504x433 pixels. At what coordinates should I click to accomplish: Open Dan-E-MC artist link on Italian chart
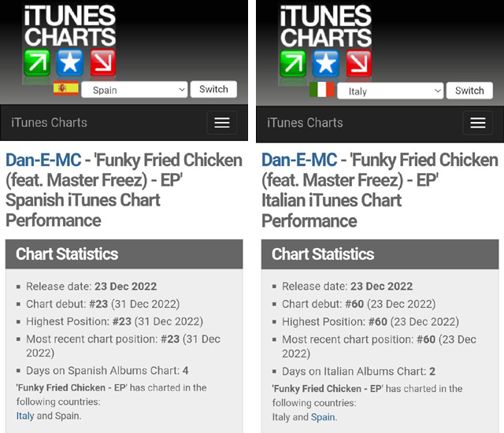click(x=299, y=160)
